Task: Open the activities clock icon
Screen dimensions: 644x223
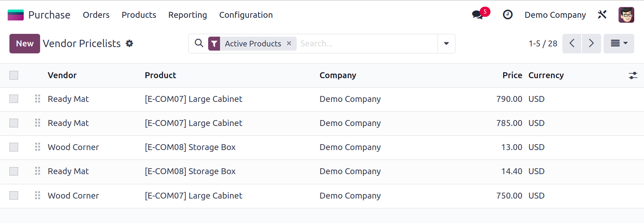Action: point(507,15)
